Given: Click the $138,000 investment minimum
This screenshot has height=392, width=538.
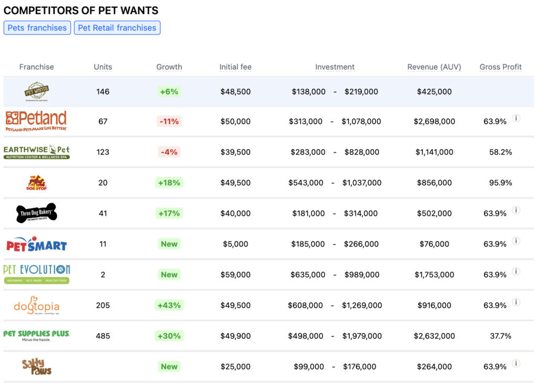Looking at the screenshot, I should click(x=308, y=91).
